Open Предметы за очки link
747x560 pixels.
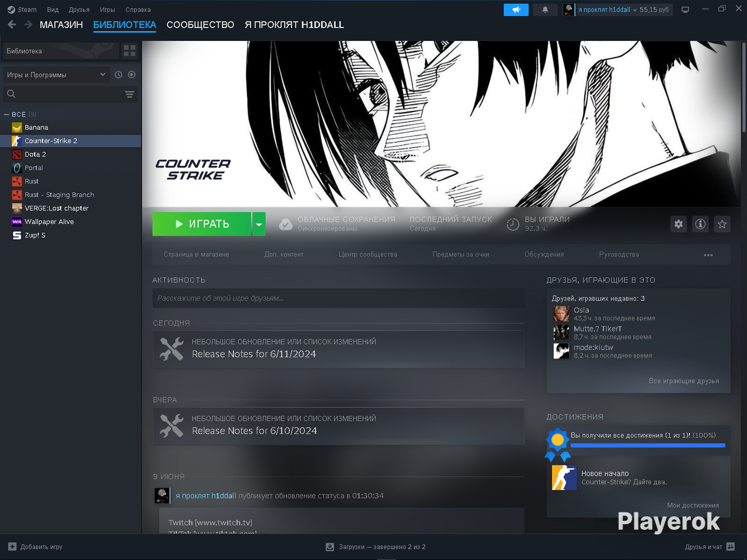[461, 255]
